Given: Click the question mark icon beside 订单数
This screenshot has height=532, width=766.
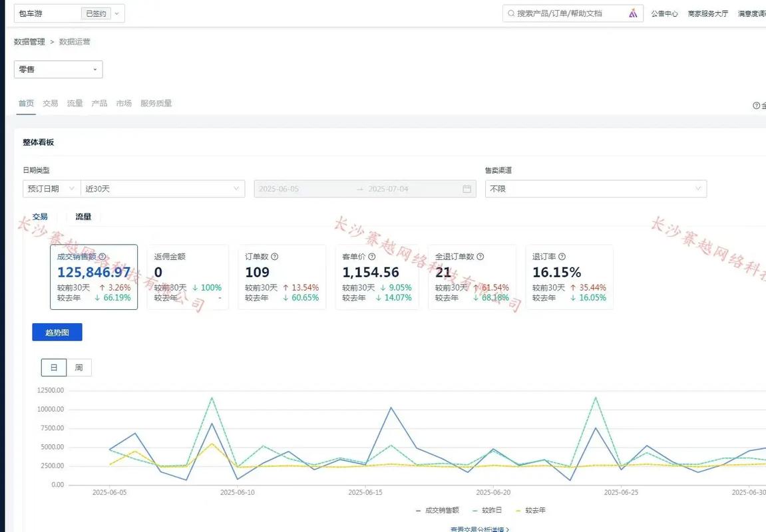Looking at the screenshot, I should [274, 257].
